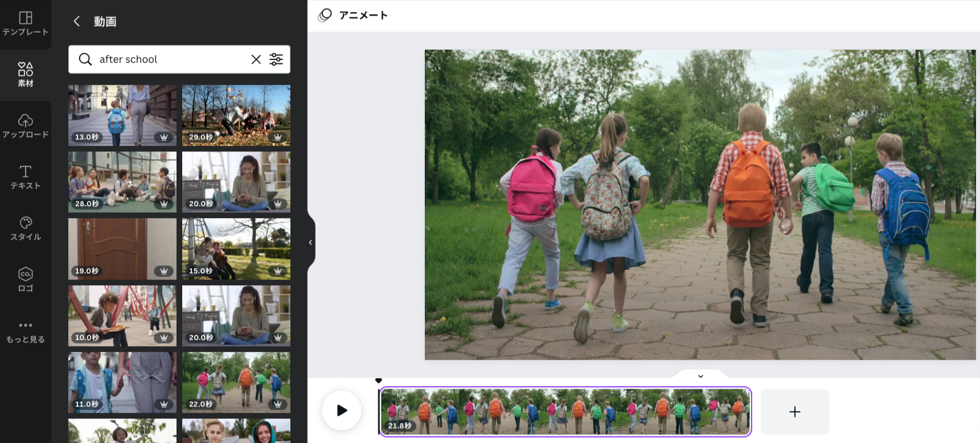
Task: Click the search magnifier icon
Action: point(85,59)
